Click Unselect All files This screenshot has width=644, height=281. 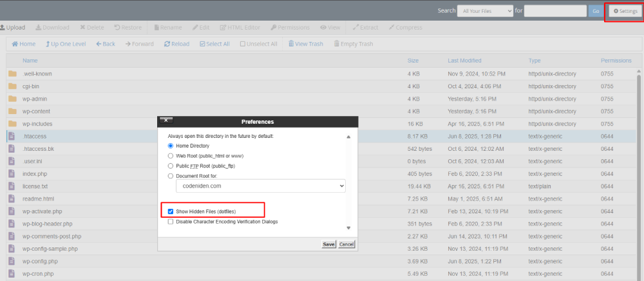[x=259, y=44]
